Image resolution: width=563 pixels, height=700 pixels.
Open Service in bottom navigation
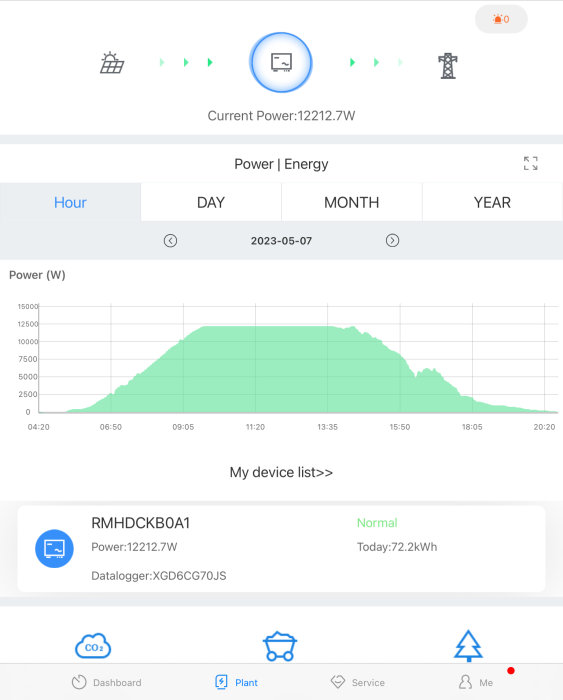click(358, 682)
